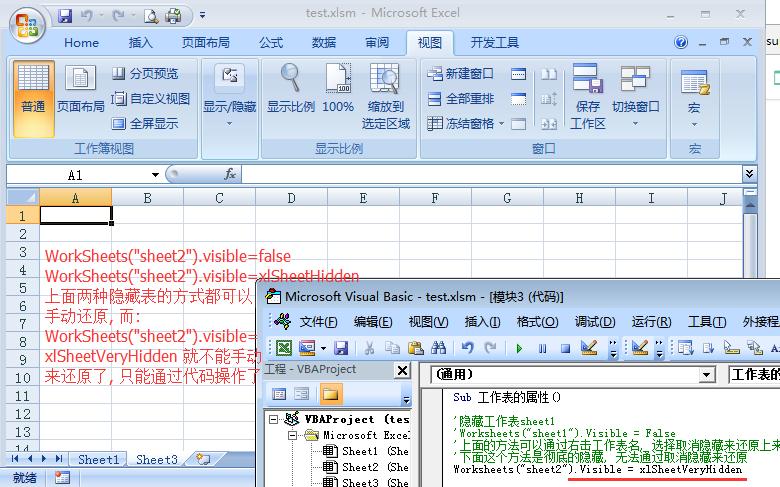Switch to Sheet3 worksheet tab
The image size is (780, 487).
pyautogui.click(x=157, y=459)
